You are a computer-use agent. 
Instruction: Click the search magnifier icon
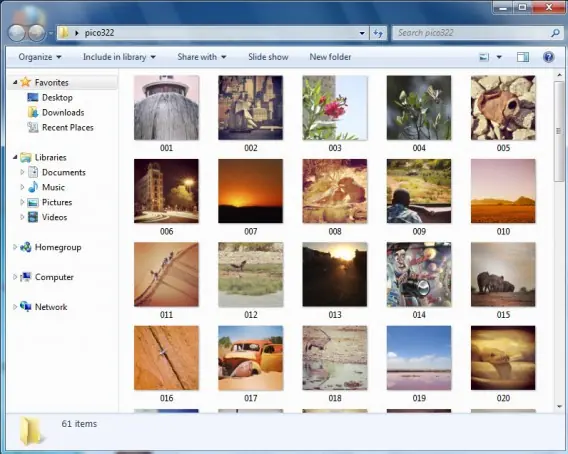(555, 33)
